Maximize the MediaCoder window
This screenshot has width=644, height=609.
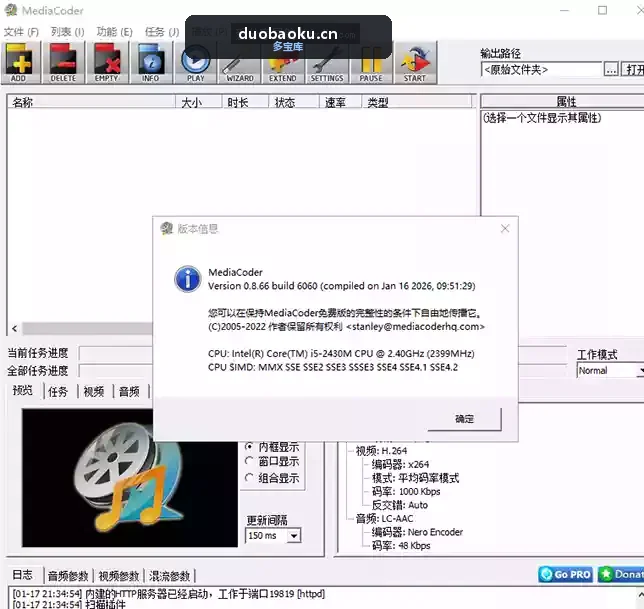(x=602, y=10)
